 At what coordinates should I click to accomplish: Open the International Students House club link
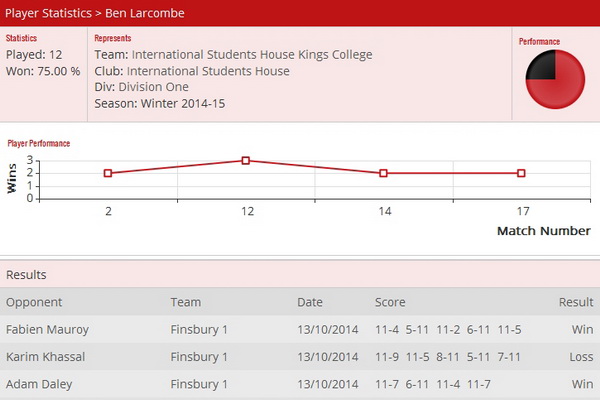pyautogui.click(x=208, y=71)
